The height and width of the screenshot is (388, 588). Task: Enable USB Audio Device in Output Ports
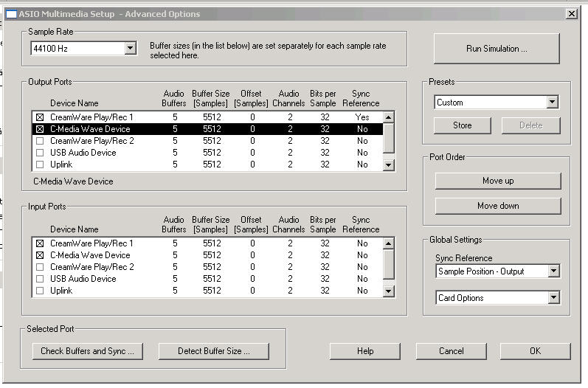point(40,153)
